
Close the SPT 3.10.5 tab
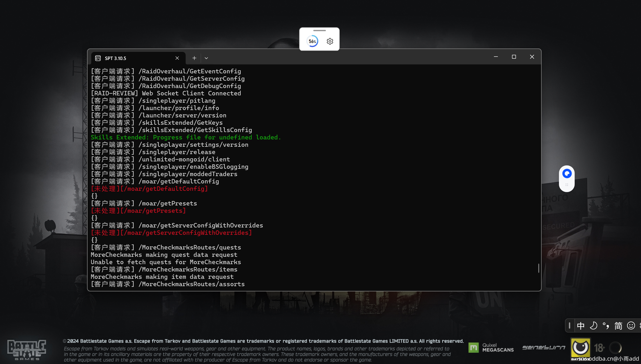click(177, 58)
